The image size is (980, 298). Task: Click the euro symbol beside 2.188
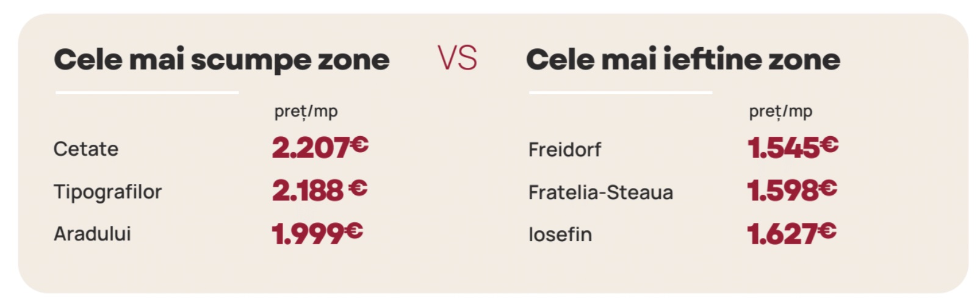click(x=358, y=188)
